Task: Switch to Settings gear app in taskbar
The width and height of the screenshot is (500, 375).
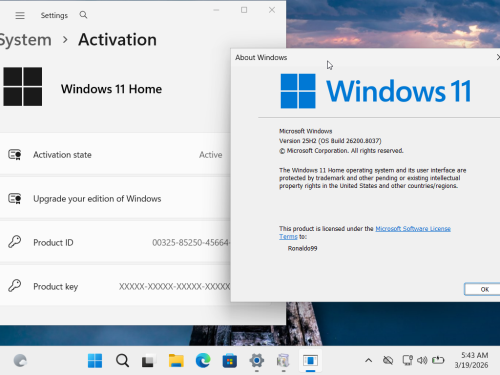Action: pos(257,361)
